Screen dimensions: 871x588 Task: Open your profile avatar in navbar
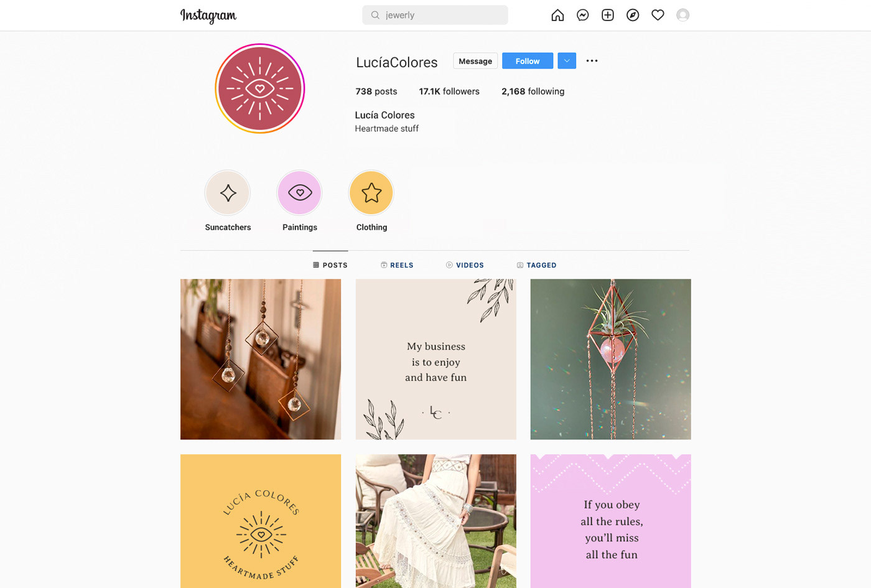(682, 15)
